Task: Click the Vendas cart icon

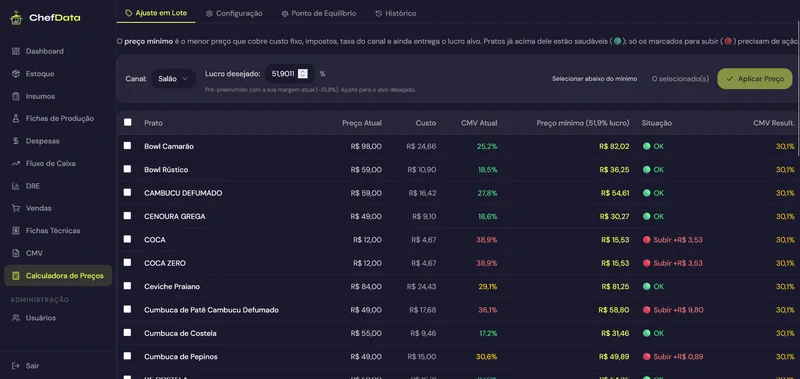Action: (x=16, y=208)
